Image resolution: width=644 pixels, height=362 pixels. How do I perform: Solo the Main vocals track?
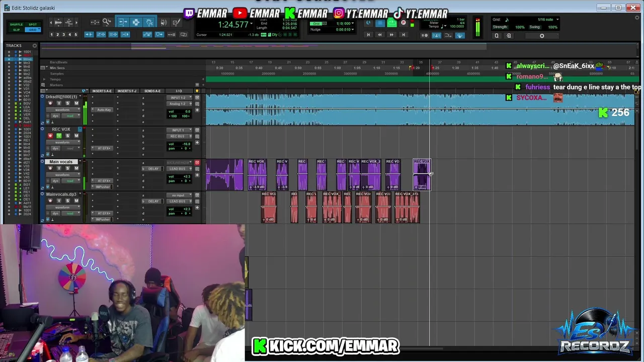coord(67,168)
